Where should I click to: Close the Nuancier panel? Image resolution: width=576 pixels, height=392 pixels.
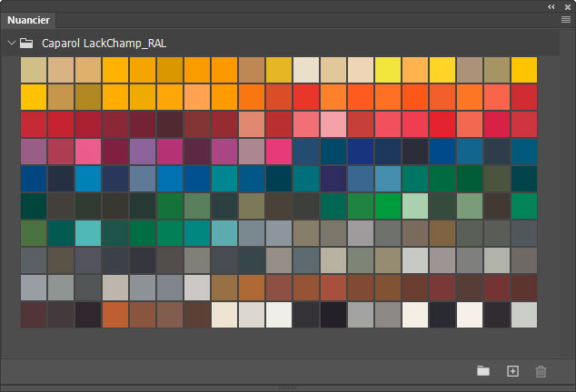(565, 5)
